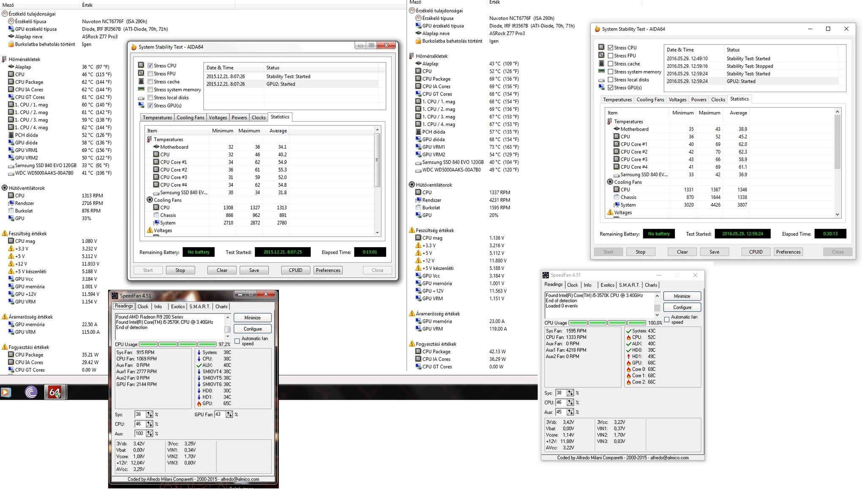
Task: Click CPU speed stepper in SpeedFan AMD Radeon window
Action: coord(149,424)
